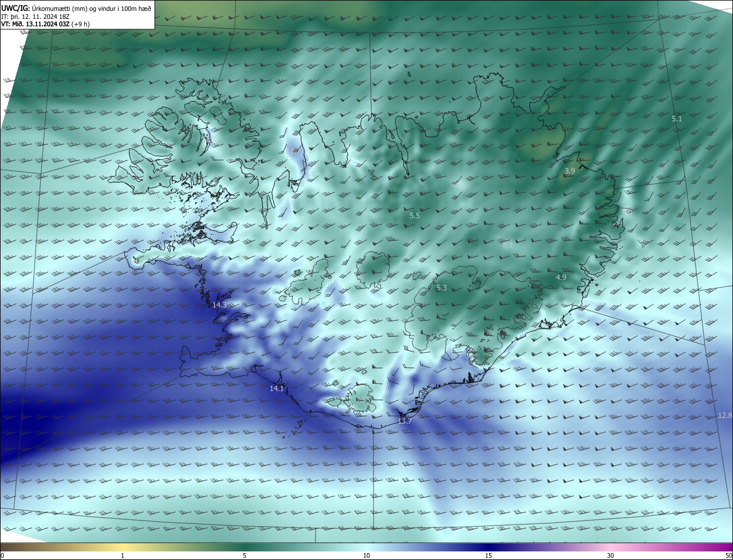Image resolution: width=733 pixels, height=560 pixels.
Task: Click the 15 tick on the color scale
Action: pos(488,555)
